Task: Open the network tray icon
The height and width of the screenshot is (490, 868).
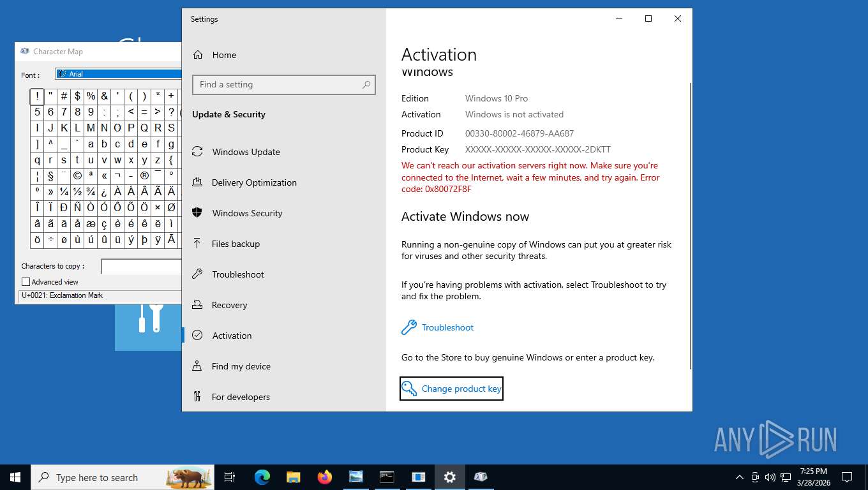Action: pyautogui.click(x=786, y=477)
